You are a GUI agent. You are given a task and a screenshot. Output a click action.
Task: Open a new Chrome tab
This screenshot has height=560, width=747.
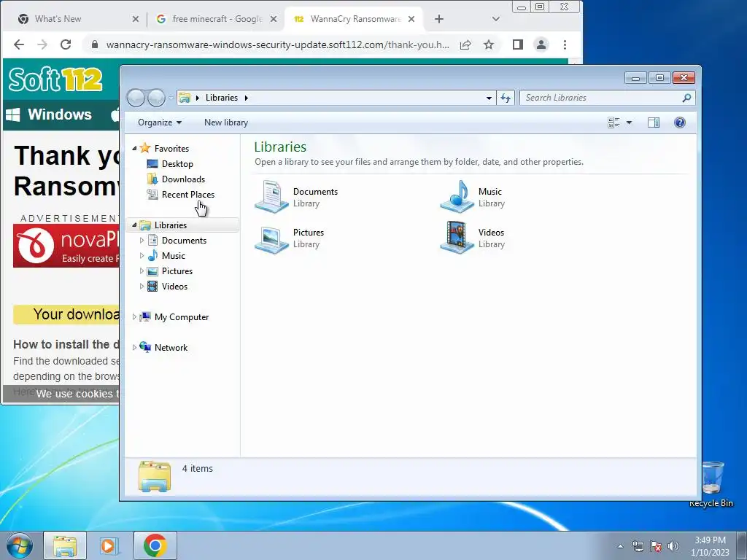[x=438, y=19]
